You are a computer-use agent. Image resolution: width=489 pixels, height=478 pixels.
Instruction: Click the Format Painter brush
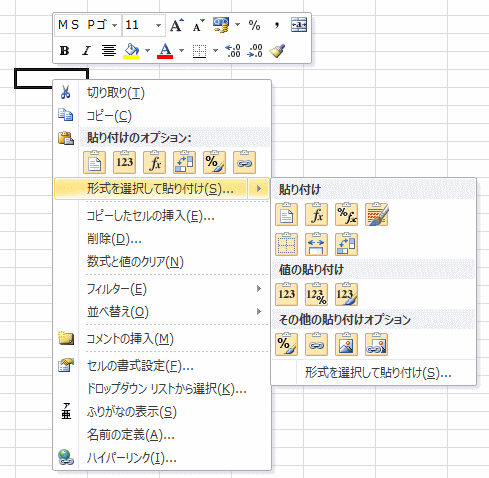pos(277,51)
